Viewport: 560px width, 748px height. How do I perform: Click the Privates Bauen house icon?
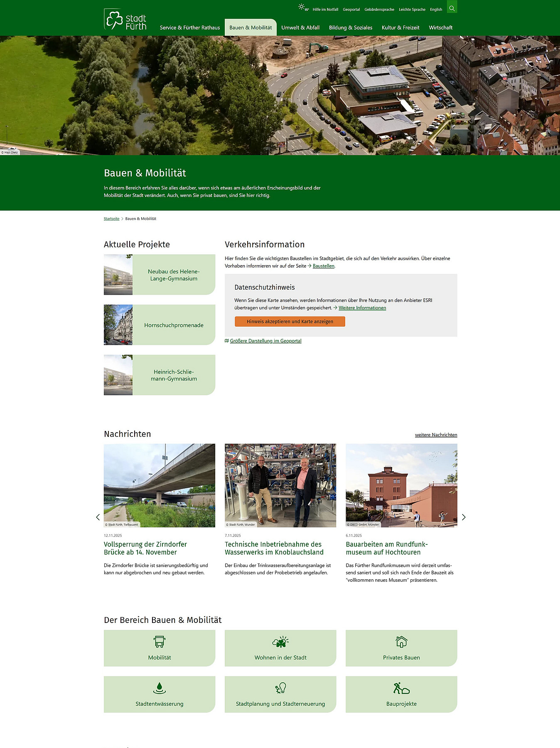pos(401,642)
